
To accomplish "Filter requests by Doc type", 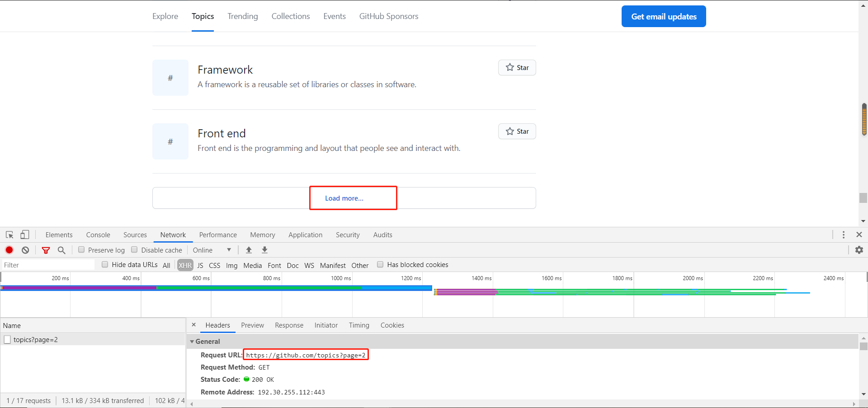I will click(x=293, y=265).
